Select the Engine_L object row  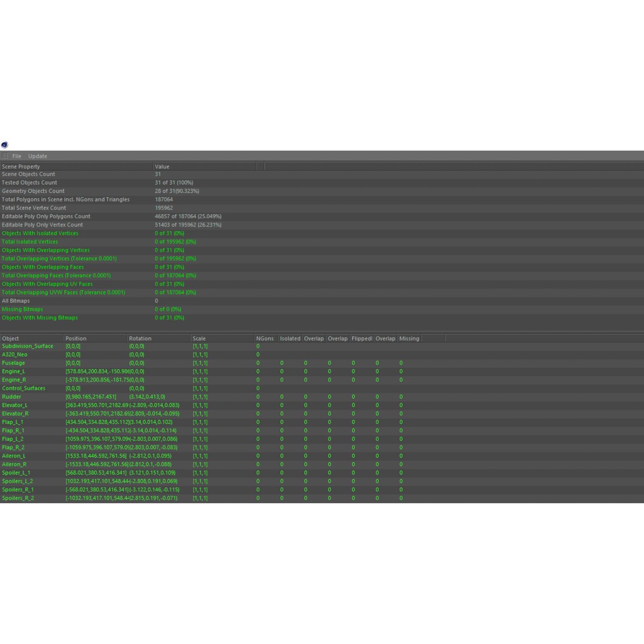(x=322, y=371)
